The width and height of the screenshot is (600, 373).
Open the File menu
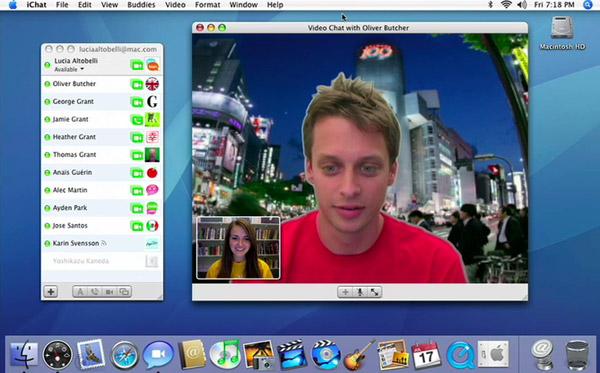(62, 5)
